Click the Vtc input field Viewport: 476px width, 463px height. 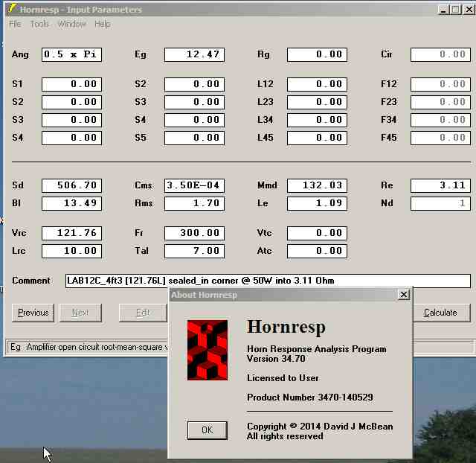point(317,233)
